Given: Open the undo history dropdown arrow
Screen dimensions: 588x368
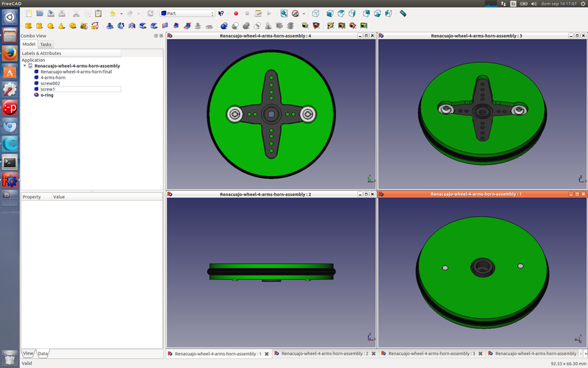Looking at the screenshot, I should point(121,13).
